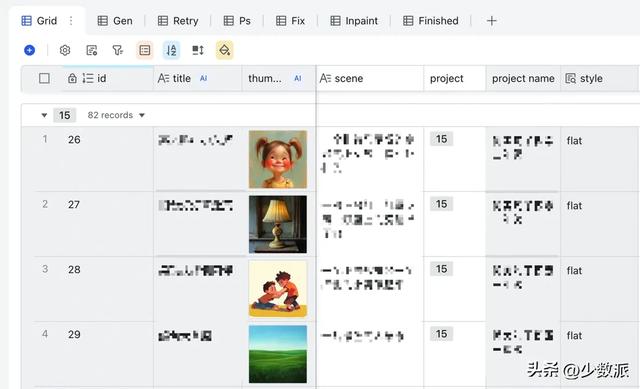
Task: Open the 82 records dropdown
Action: (x=116, y=115)
